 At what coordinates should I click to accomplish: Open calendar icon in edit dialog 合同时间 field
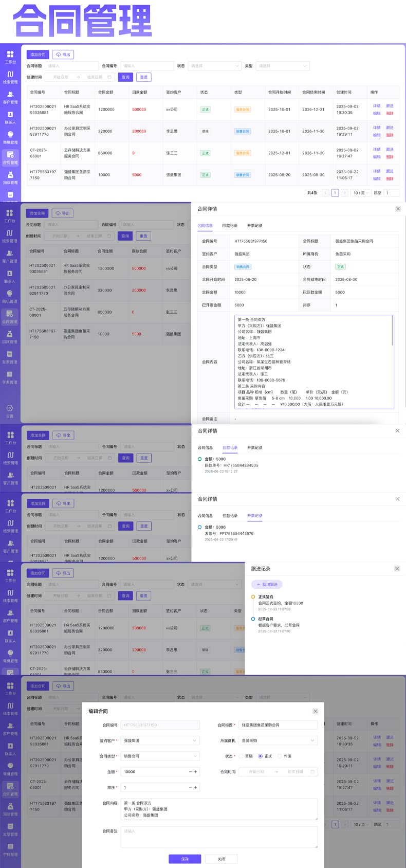(x=313, y=772)
